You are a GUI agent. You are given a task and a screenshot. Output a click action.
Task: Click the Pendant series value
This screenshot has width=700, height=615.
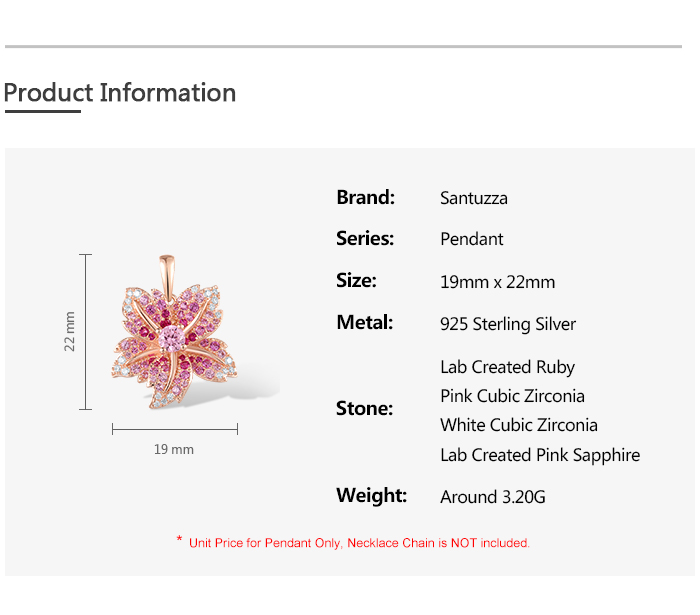(x=472, y=240)
